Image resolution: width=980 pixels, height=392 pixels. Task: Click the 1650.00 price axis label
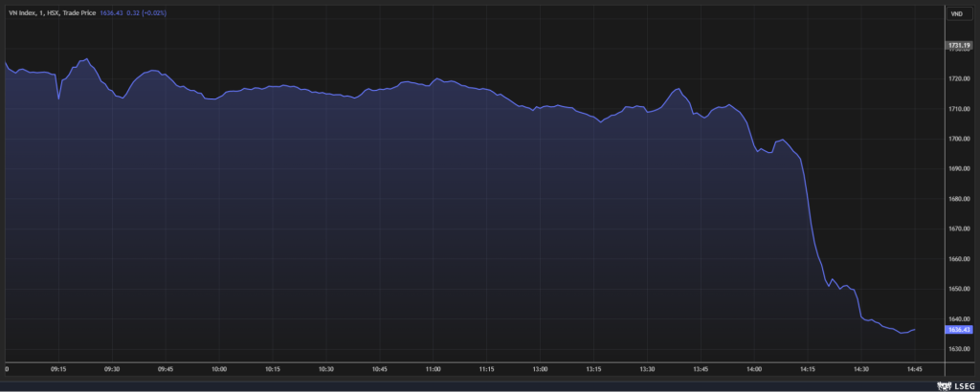pyautogui.click(x=959, y=289)
